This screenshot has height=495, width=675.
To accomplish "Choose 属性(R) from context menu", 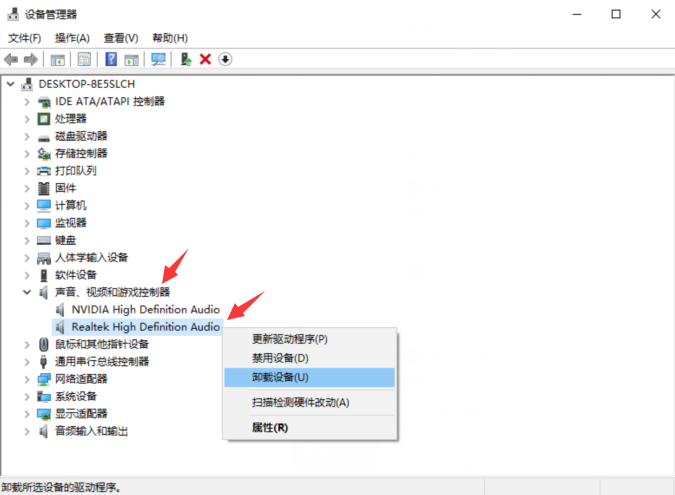I will tap(310, 427).
